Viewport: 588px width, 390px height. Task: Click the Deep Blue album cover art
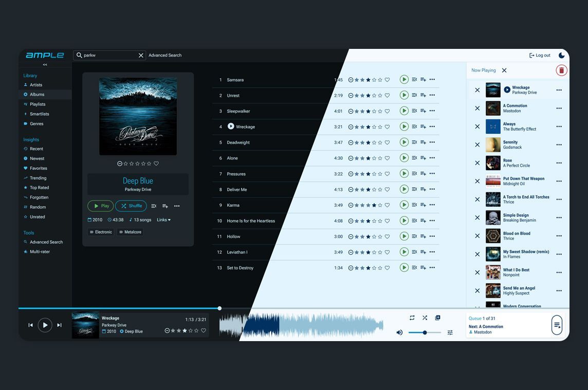click(138, 116)
